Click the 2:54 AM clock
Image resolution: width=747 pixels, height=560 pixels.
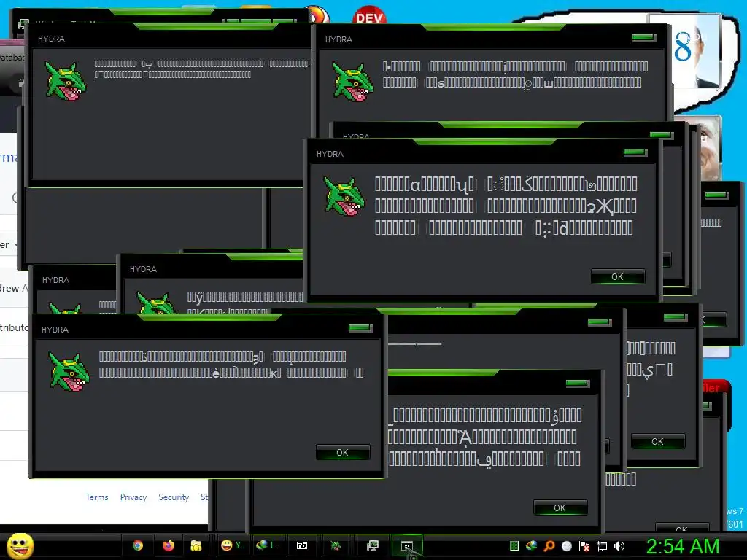[683, 546]
